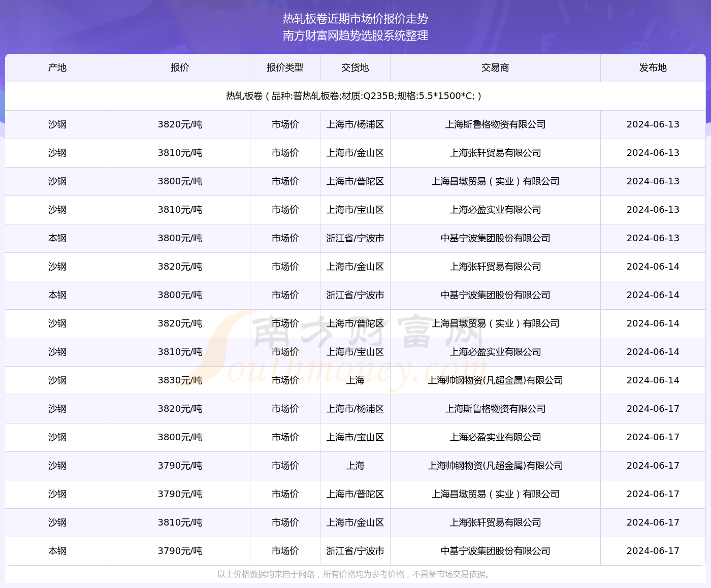The width and height of the screenshot is (711, 588).
Task: Click the 3820元/吨 price for 上海斯鲁格 on 2024-06-13
Action: pyautogui.click(x=180, y=124)
